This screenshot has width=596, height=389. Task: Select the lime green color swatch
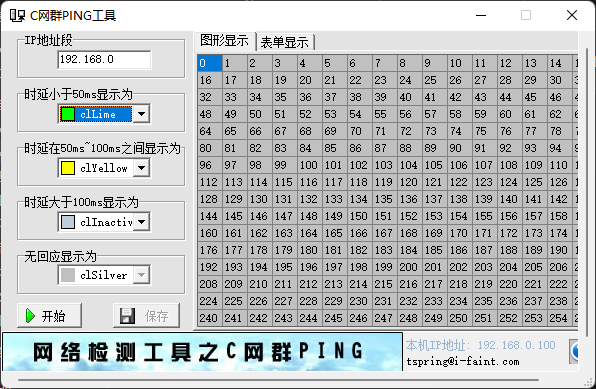(x=68, y=114)
